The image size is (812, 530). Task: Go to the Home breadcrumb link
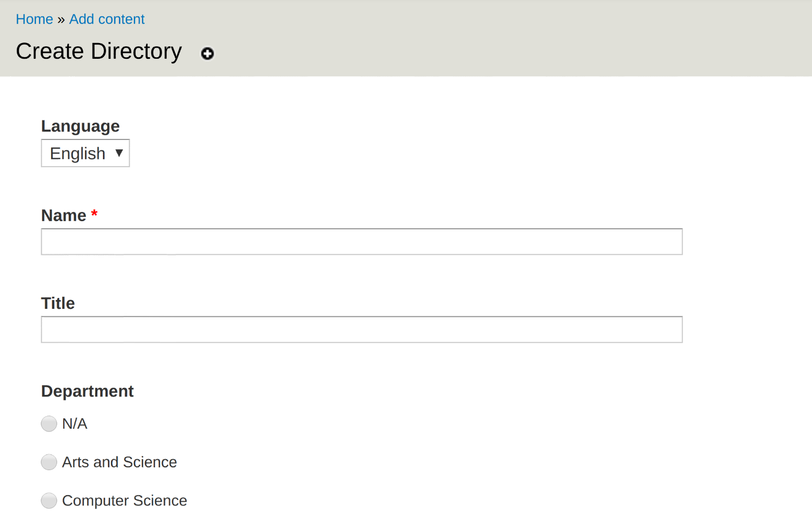click(34, 19)
